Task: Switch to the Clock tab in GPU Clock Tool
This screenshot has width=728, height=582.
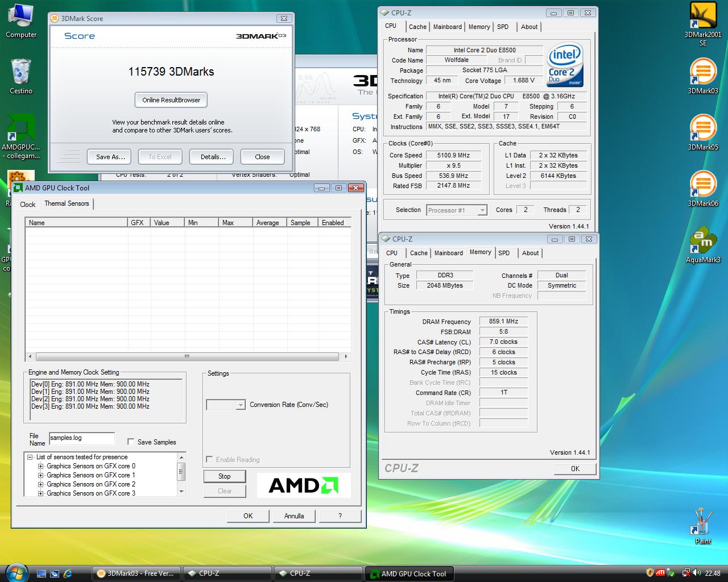Action: (28, 204)
